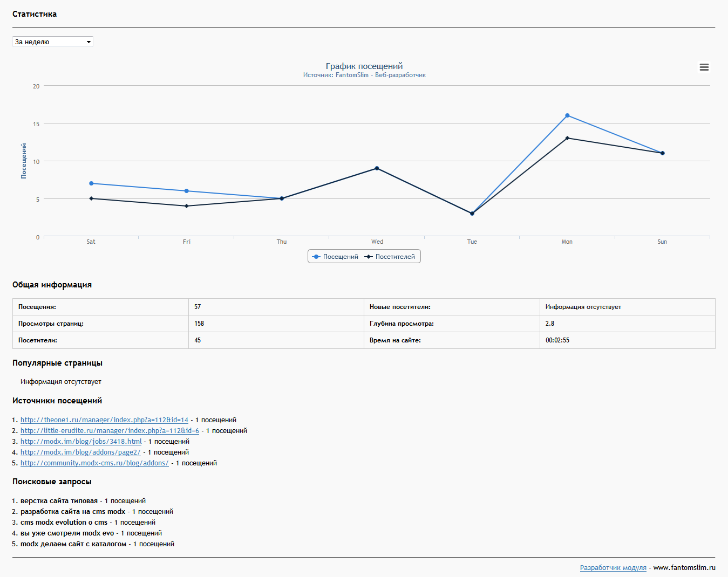This screenshot has height=577, width=728.
Task: Click the 'Общая информация' heading
Action: coord(52,285)
